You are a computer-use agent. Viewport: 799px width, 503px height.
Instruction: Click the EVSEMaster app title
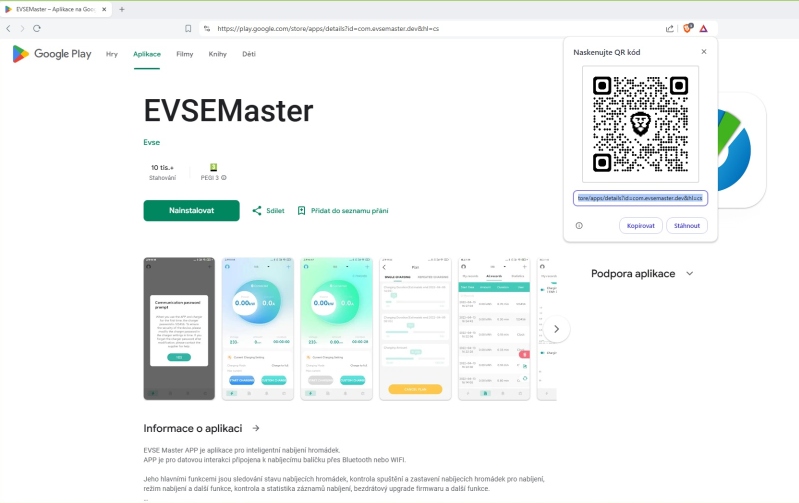pos(228,111)
